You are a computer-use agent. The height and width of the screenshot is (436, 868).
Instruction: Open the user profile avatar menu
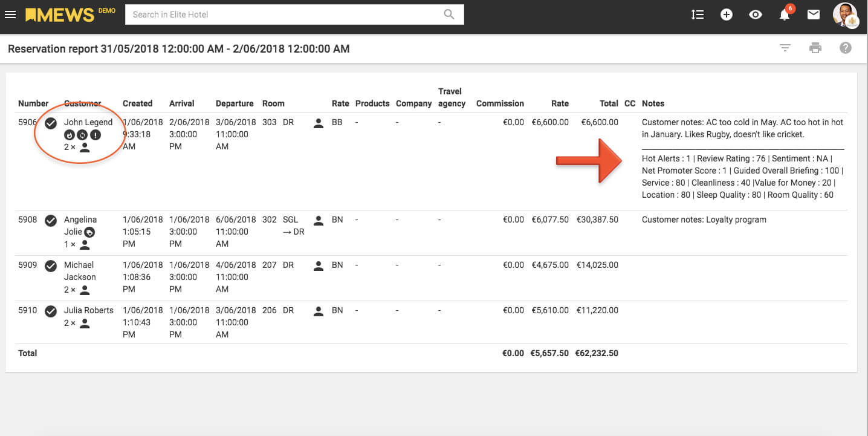tap(845, 15)
